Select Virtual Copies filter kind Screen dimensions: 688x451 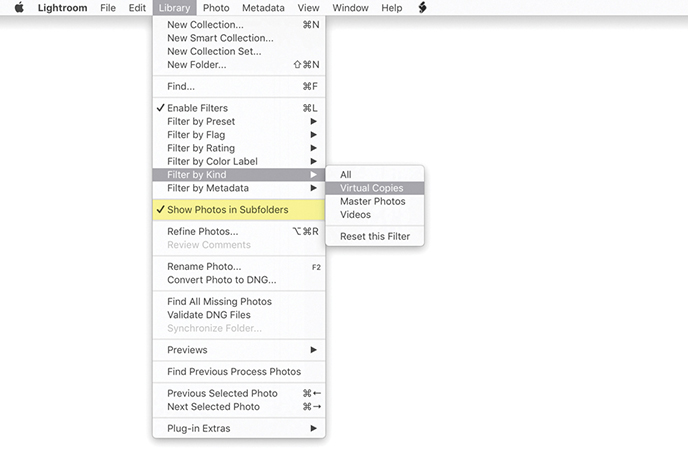(x=372, y=188)
